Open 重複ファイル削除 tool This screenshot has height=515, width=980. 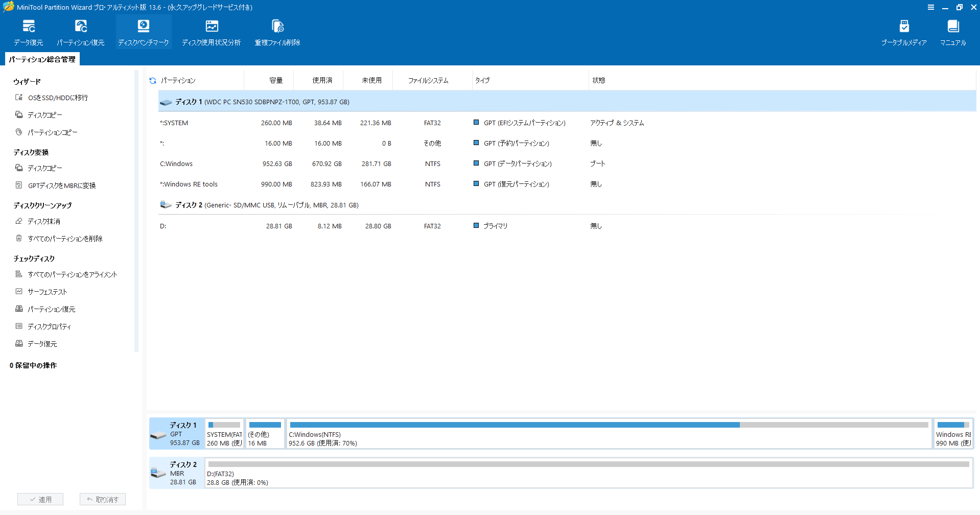tap(277, 33)
